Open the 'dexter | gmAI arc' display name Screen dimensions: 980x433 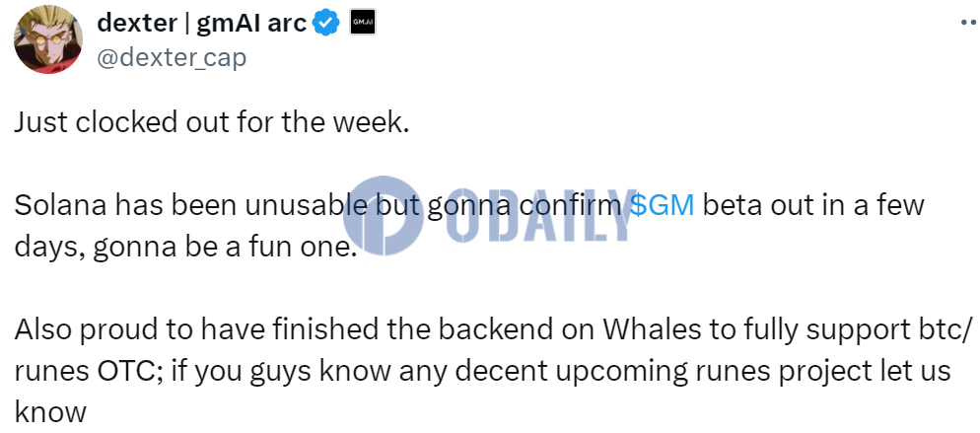202,23
